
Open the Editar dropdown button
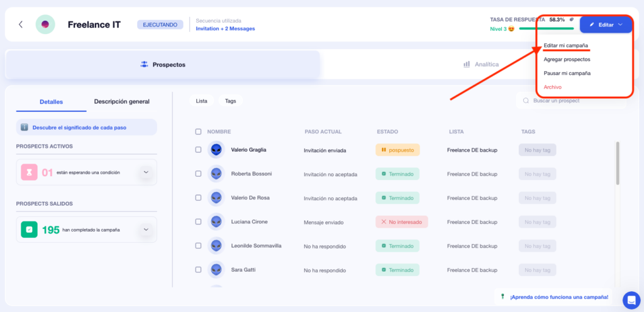pyautogui.click(x=606, y=25)
